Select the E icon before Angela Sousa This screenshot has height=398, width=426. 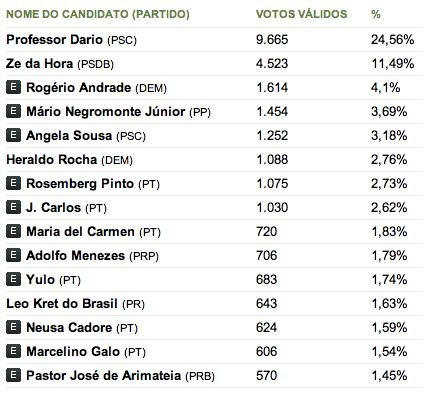click(13, 136)
